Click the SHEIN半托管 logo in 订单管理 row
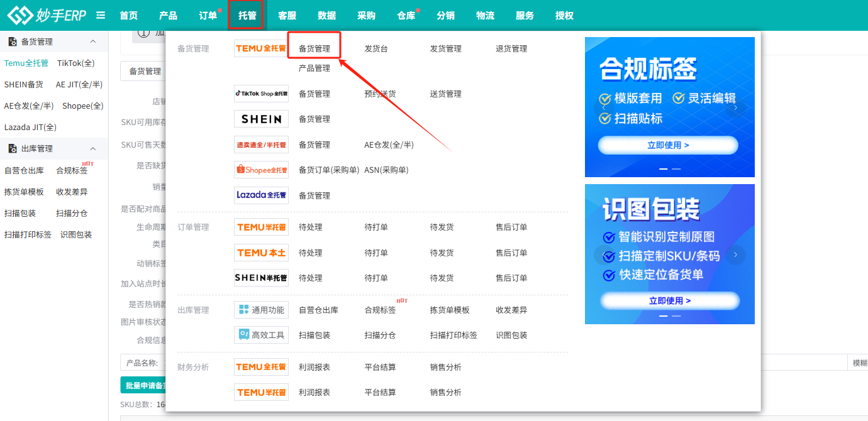 [261, 277]
